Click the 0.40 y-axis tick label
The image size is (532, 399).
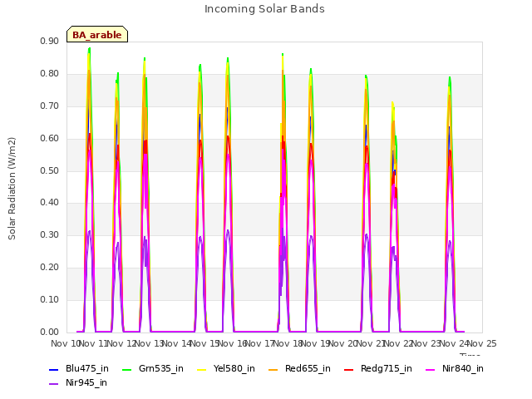coord(50,203)
